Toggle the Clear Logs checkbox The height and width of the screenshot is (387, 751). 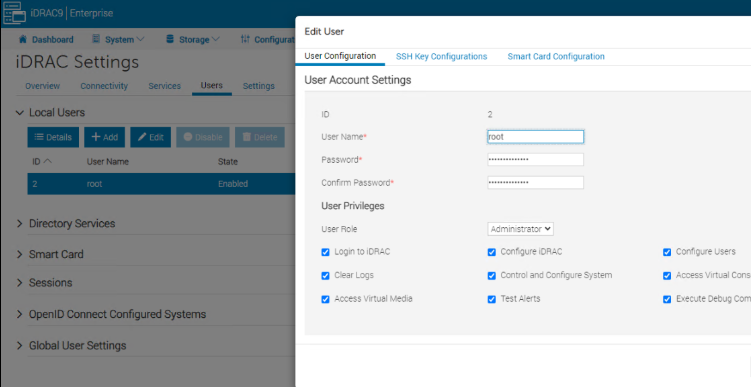point(326,275)
